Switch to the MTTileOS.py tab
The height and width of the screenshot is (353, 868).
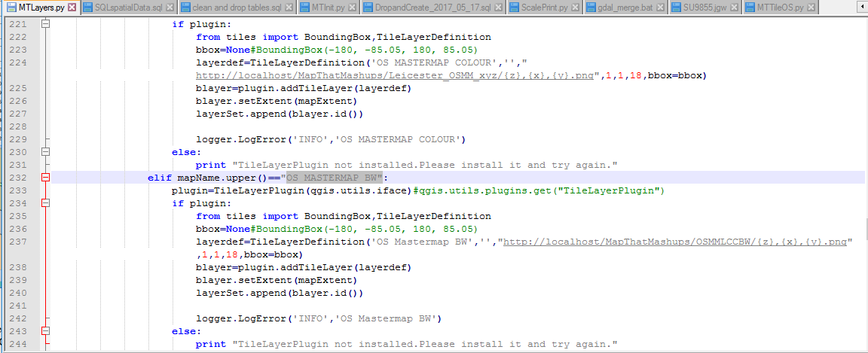[x=779, y=8]
